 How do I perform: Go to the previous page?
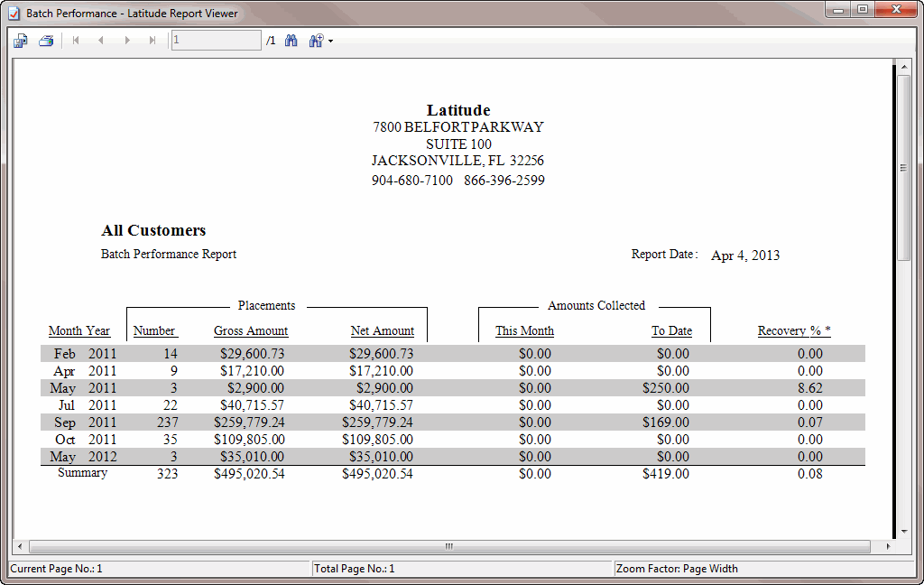[101, 40]
